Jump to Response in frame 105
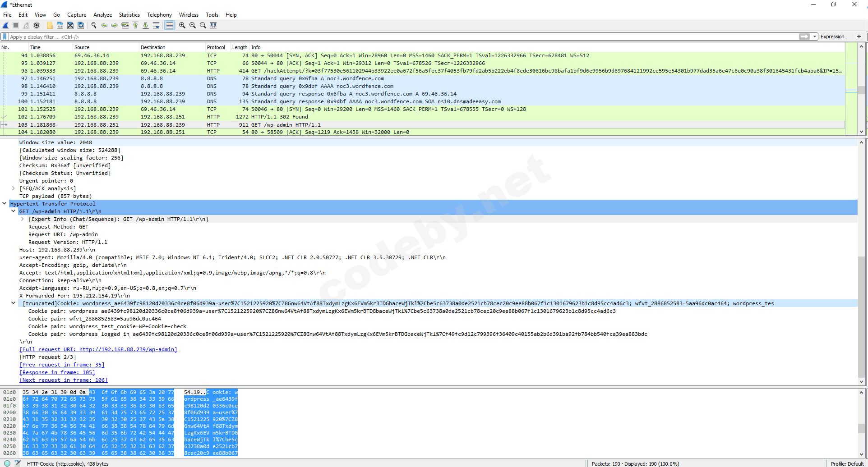The width and height of the screenshot is (868, 467). point(57,372)
